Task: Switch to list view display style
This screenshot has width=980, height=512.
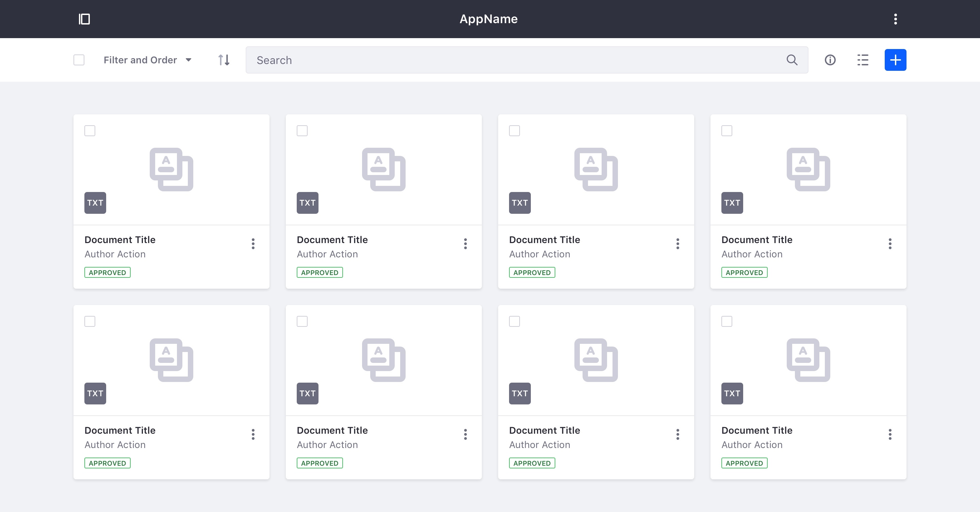Action: [863, 60]
